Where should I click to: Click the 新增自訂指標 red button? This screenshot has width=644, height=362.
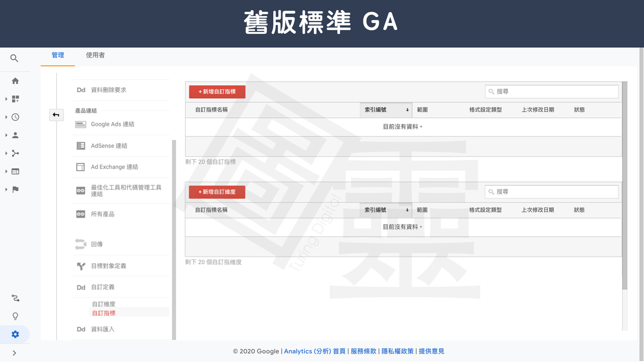[217, 92]
